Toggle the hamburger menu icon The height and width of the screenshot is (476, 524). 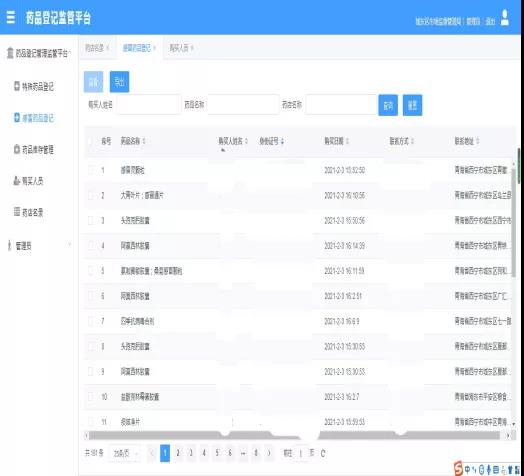(11, 17)
